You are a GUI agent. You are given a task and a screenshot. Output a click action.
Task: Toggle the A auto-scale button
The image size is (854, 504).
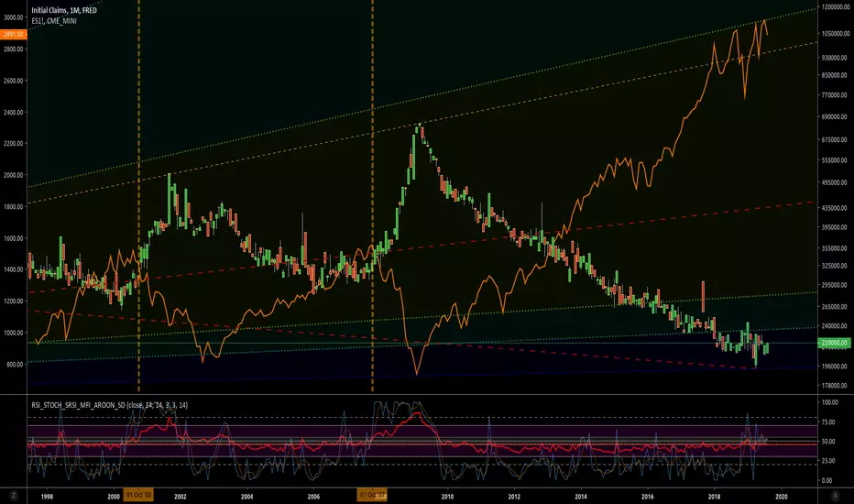tap(835, 495)
